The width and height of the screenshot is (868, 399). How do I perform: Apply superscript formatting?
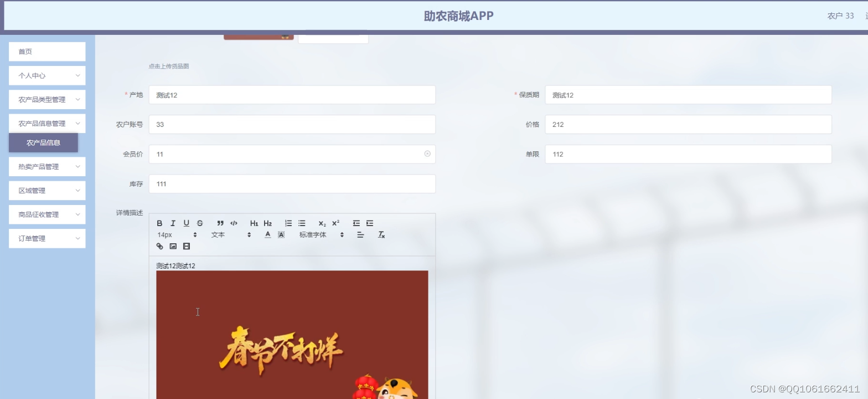point(335,223)
